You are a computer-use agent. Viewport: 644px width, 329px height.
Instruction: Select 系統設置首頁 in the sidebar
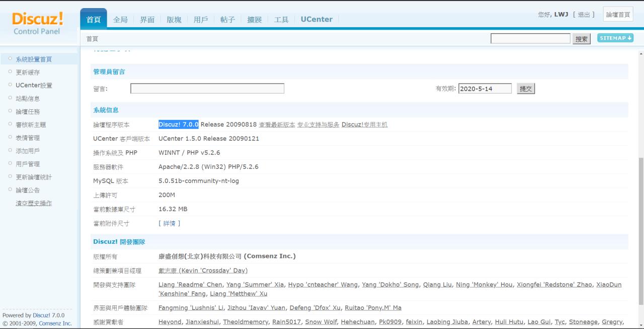[34, 59]
